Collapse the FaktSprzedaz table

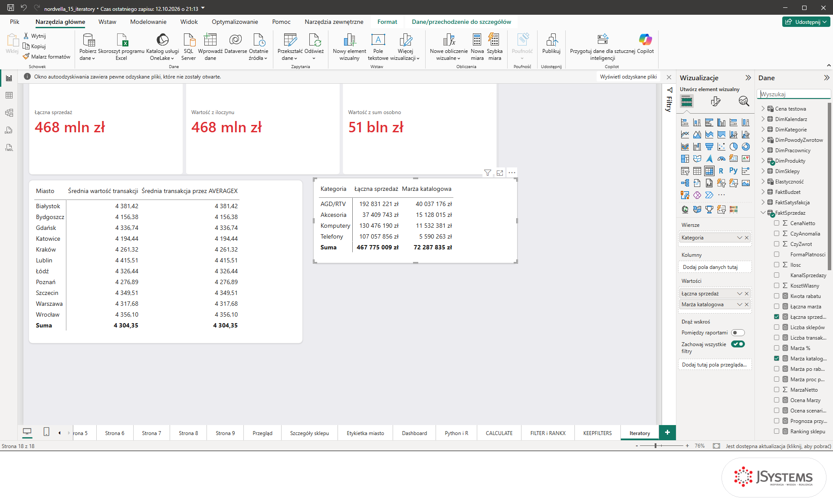click(x=763, y=213)
